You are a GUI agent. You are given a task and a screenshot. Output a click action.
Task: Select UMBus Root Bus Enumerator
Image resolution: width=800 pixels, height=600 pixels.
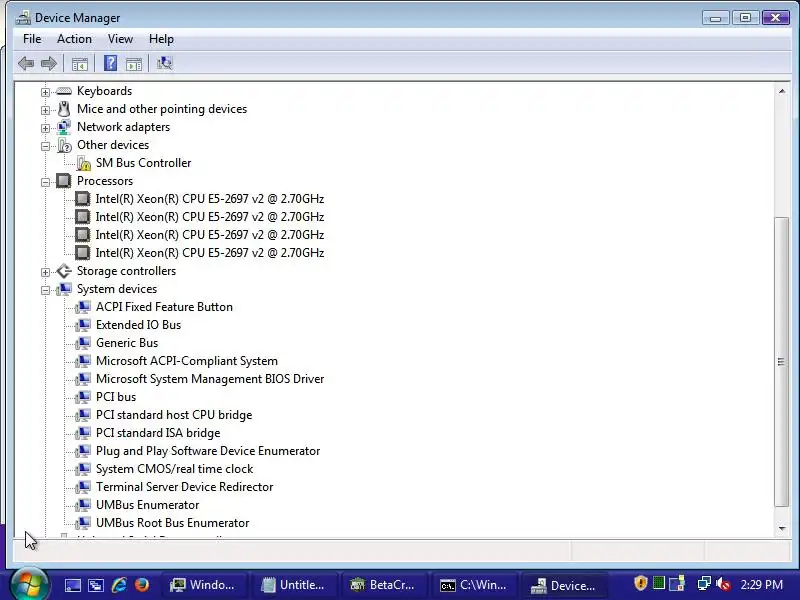pyautogui.click(x=172, y=523)
